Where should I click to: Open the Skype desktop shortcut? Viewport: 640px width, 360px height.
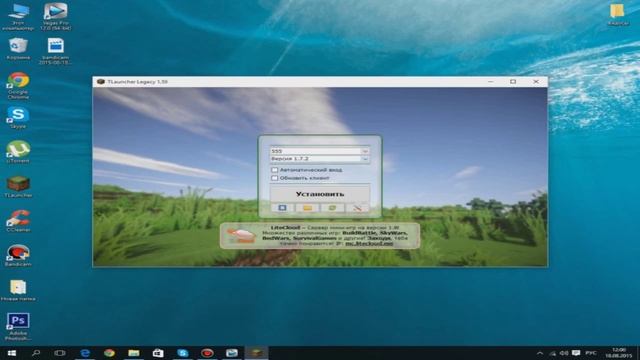tap(18, 118)
